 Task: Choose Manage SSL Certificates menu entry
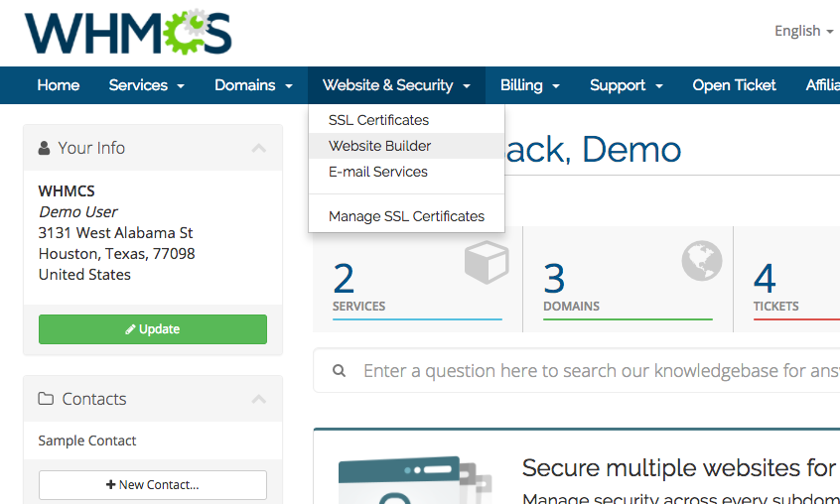coord(407,216)
